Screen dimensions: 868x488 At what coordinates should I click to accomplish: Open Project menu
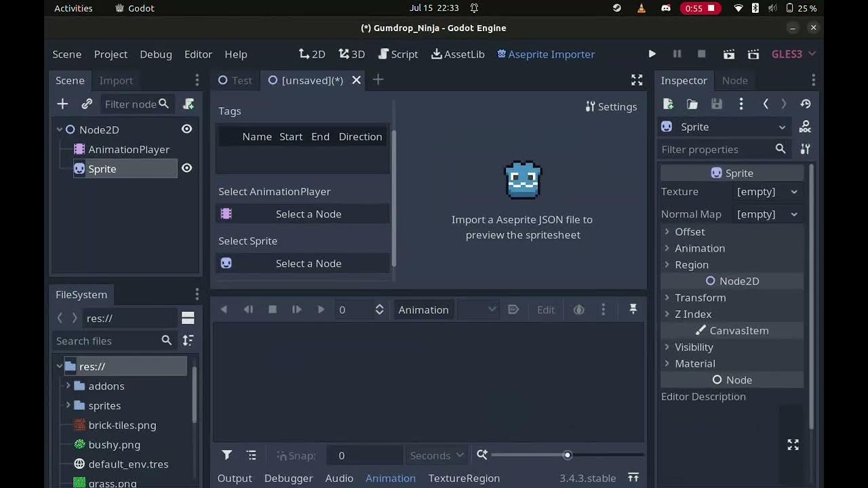111,54
